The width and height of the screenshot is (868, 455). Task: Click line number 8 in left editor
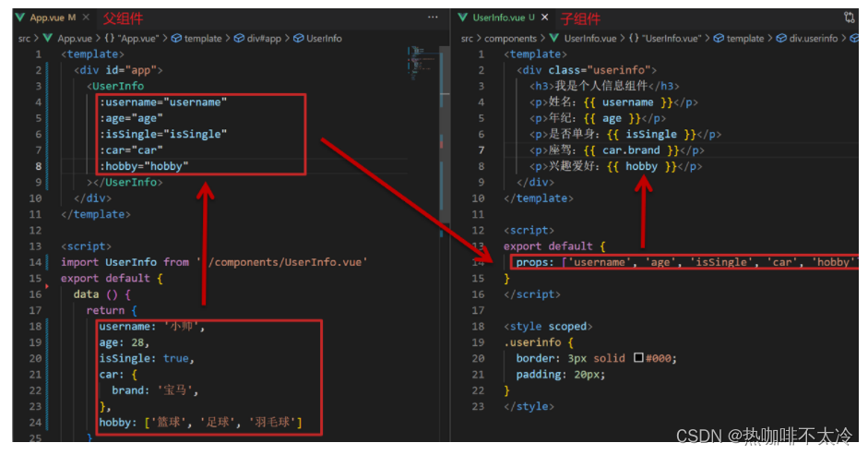click(x=38, y=166)
